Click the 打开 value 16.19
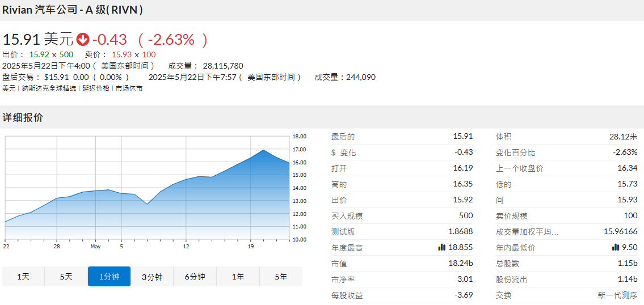The width and height of the screenshot is (644, 305). click(464, 168)
